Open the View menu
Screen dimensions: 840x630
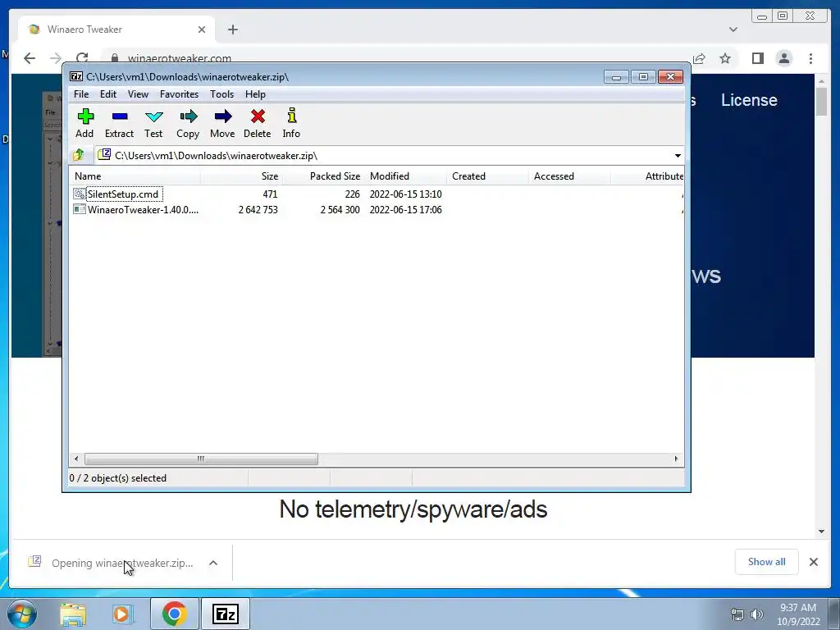(x=138, y=94)
